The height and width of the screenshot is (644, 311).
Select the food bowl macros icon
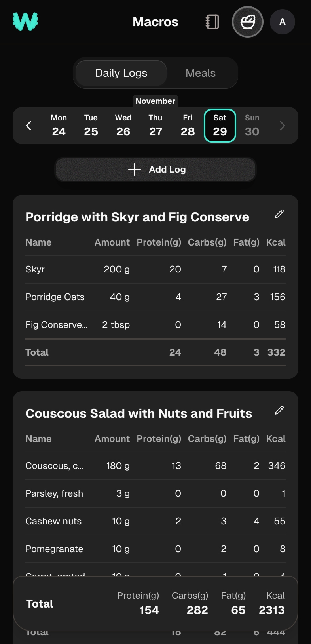click(x=248, y=22)
